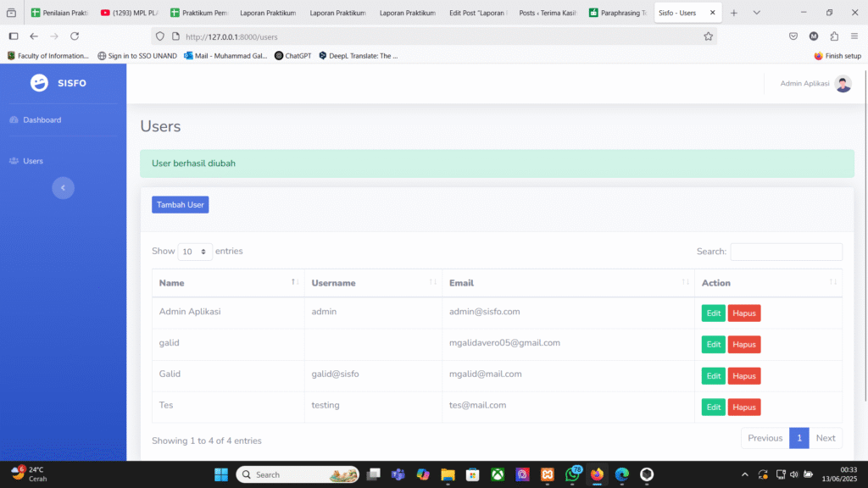Click the table Search input field
This screenshot has height=488, width=868.
tap(786, 252)
